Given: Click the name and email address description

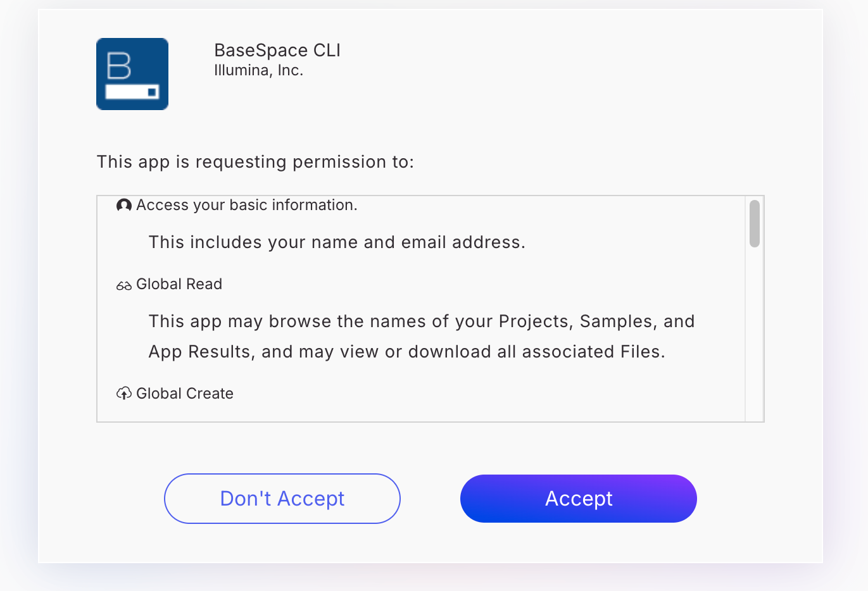Looking at the screenshot, I should (337, 242).
